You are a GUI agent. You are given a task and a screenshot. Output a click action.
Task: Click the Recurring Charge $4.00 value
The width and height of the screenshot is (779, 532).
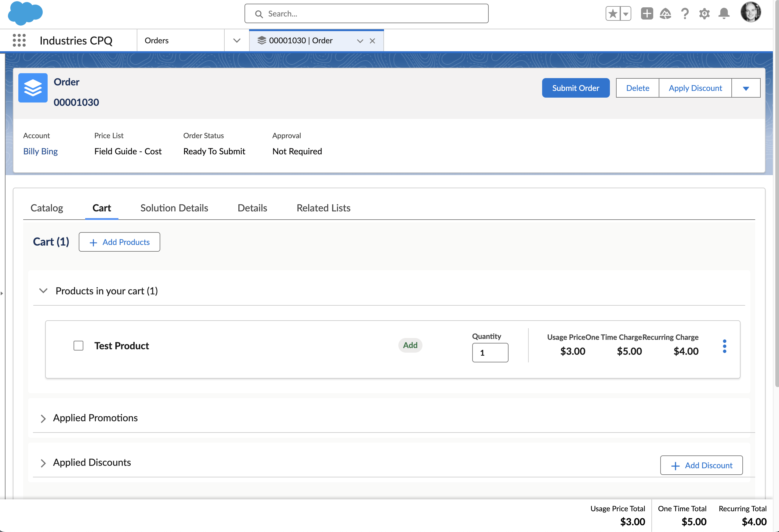point(686,351)
